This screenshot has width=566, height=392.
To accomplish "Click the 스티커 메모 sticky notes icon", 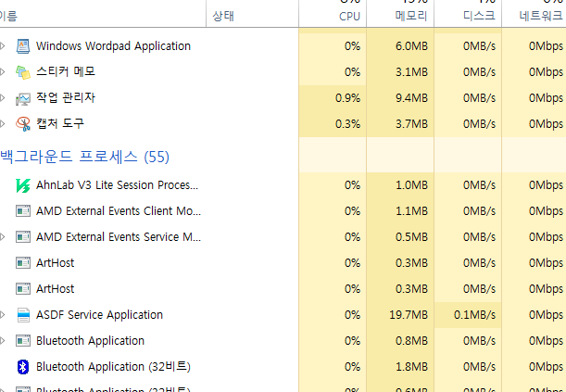I will (x=23, y=72).
